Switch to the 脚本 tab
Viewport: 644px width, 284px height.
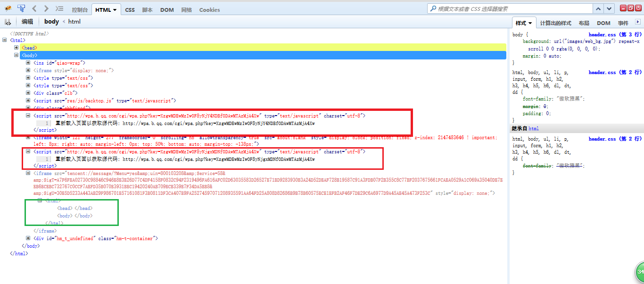point(148,10)
